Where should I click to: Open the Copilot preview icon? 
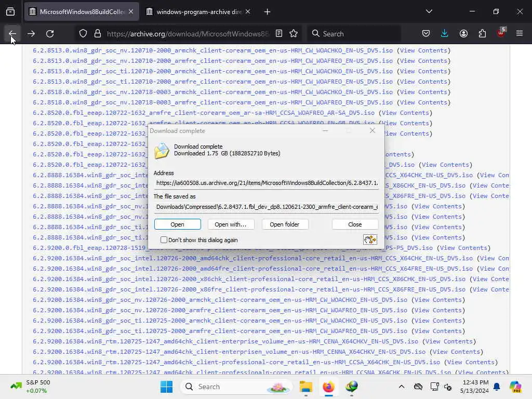(x=515, y=387)
